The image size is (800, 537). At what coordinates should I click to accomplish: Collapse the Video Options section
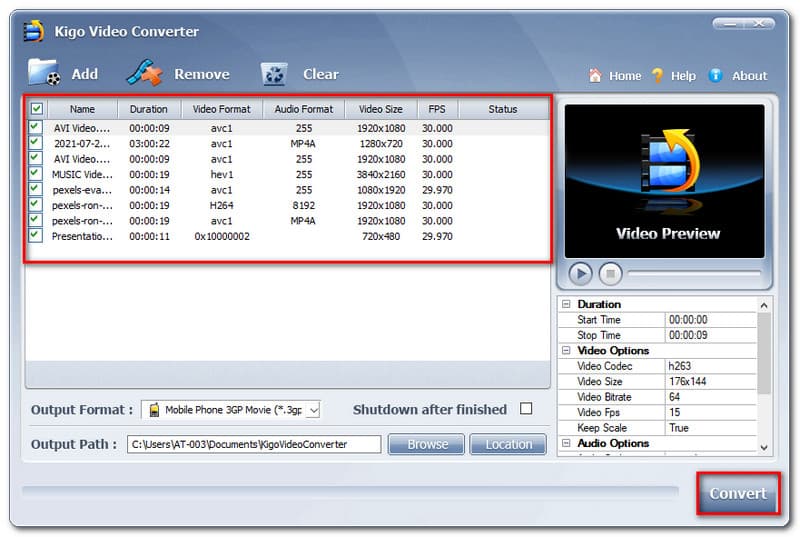[x=566, y=351]
